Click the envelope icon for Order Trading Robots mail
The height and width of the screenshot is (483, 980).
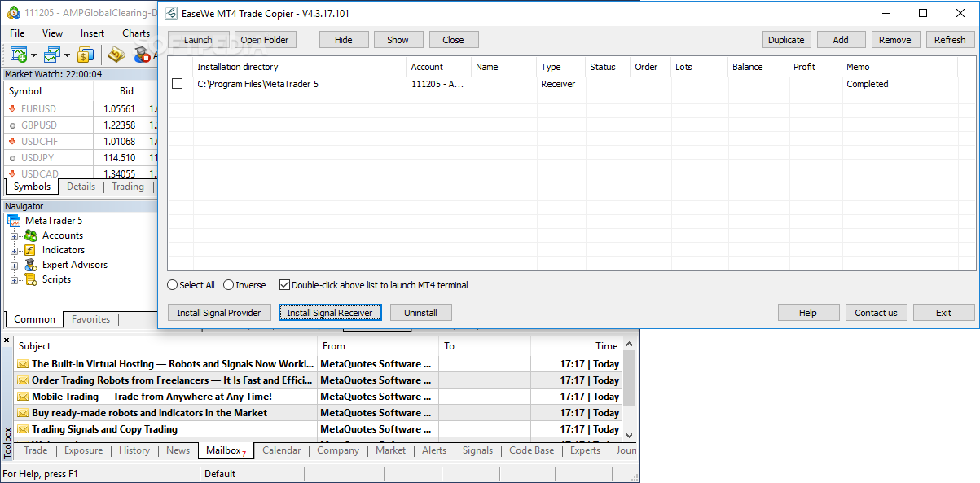pos(23,380)
